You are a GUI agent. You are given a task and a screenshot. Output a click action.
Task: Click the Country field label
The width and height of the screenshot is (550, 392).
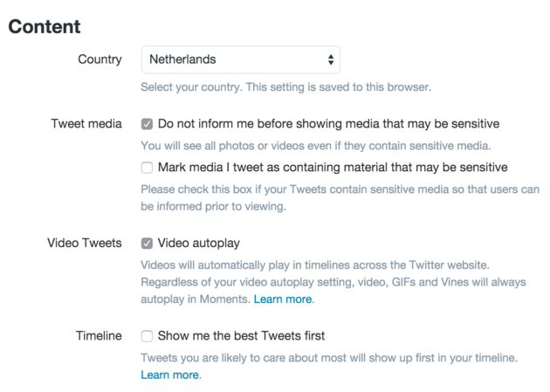pyautogui.click(x=100, y=59)
